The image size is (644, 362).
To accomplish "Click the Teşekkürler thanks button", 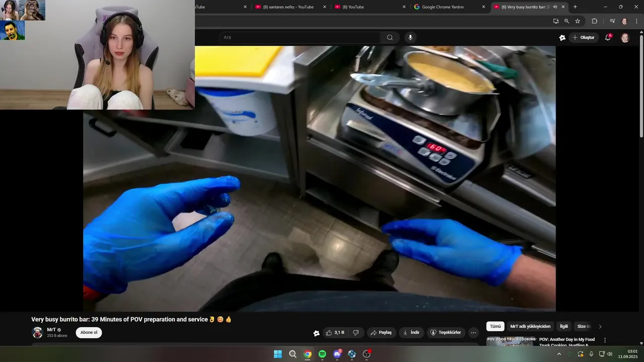I will click(x=446, y=333).
